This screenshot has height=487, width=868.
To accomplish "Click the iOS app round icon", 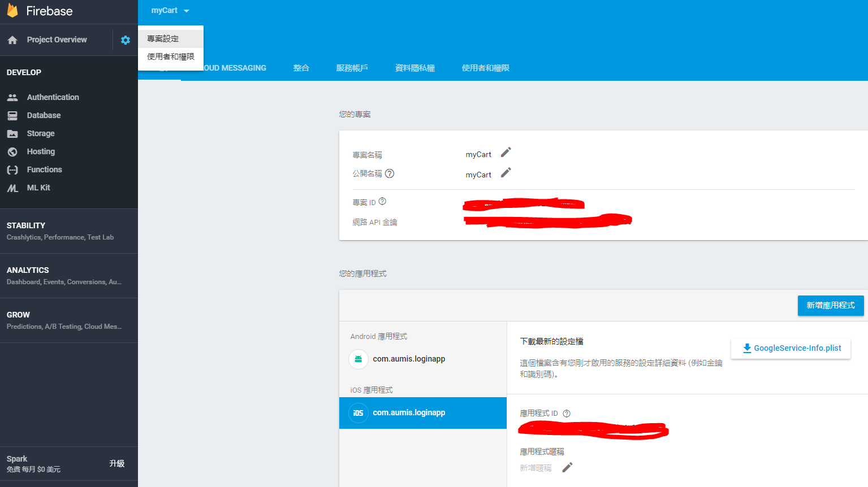I will point(359,413).
